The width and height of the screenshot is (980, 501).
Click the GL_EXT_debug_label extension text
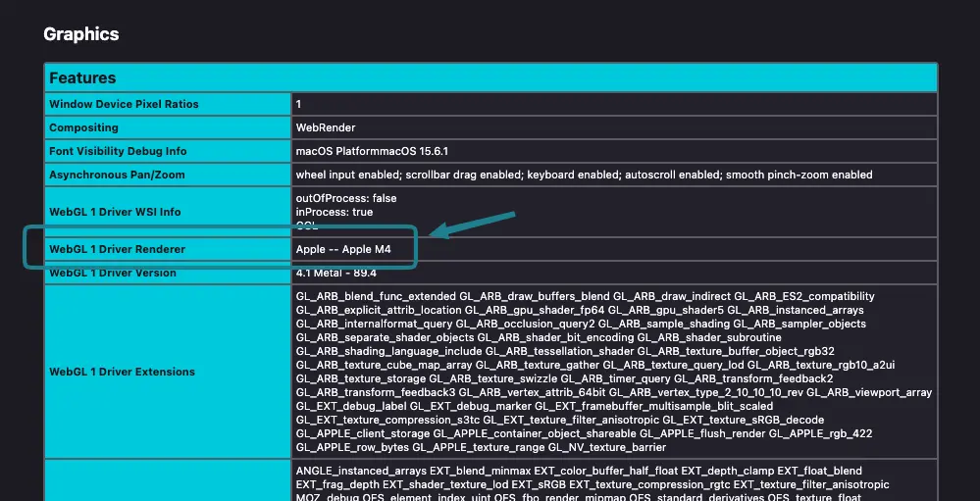tap(352, 406)
